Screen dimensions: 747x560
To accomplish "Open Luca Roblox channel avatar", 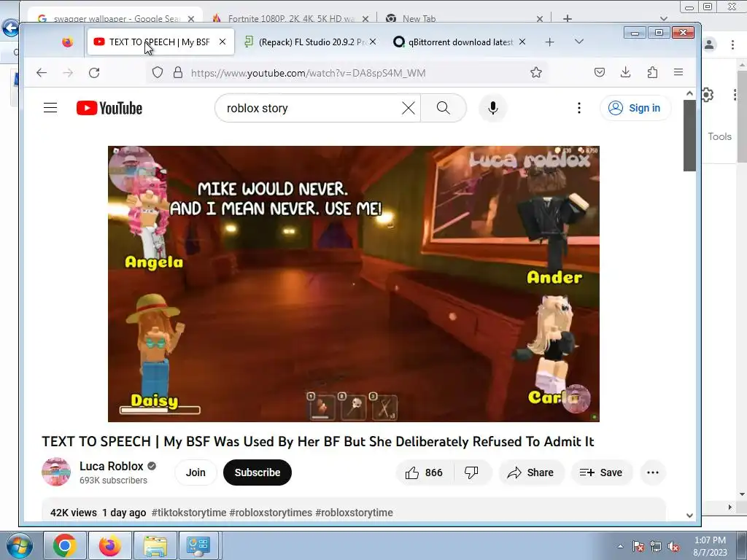I will click(56, 472).
